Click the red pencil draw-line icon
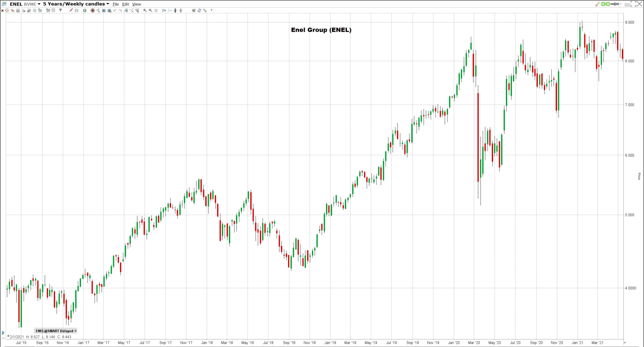 click(x=71, y=10)
